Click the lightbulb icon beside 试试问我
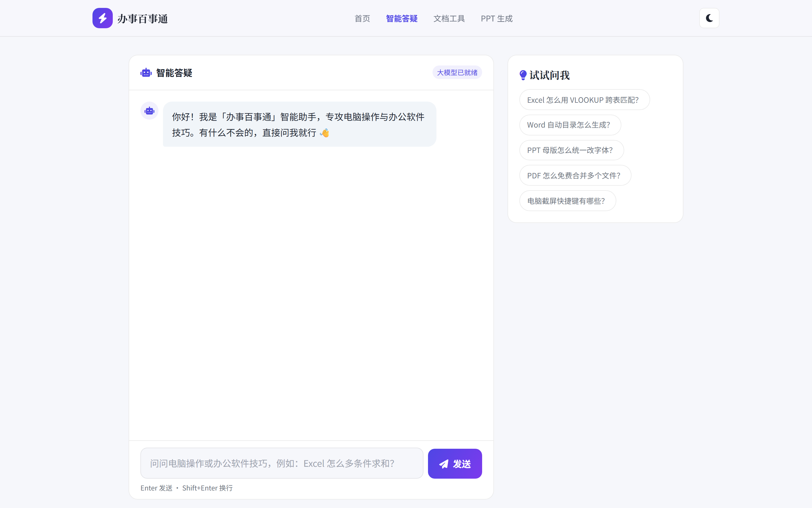Viewport: 812px width, 508px height. point(523,75)
